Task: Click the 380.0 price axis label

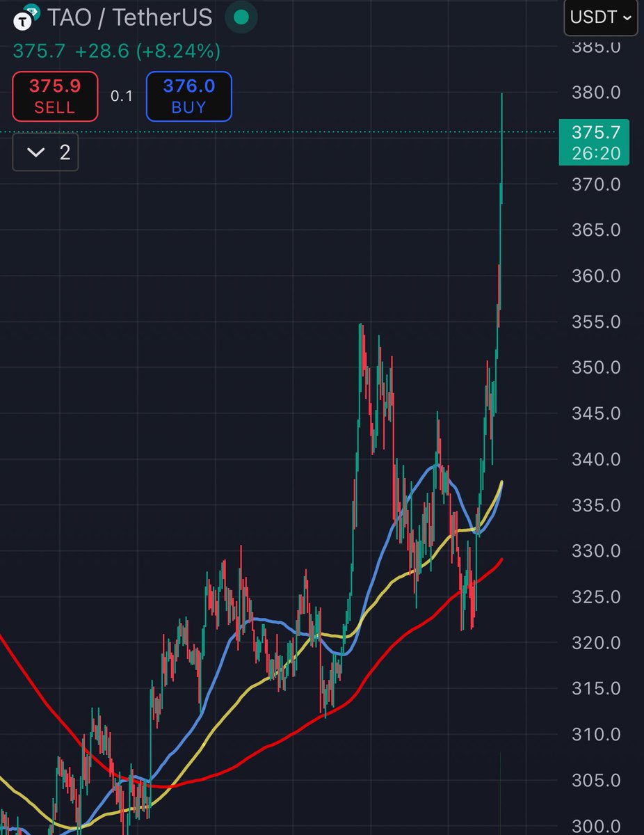Action: pyautogui.click(x=595, y=93)
